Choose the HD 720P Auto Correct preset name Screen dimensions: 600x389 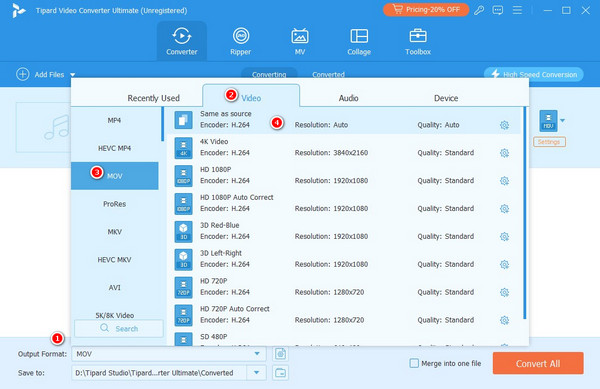pyautogui.click(x=235, y=309)
